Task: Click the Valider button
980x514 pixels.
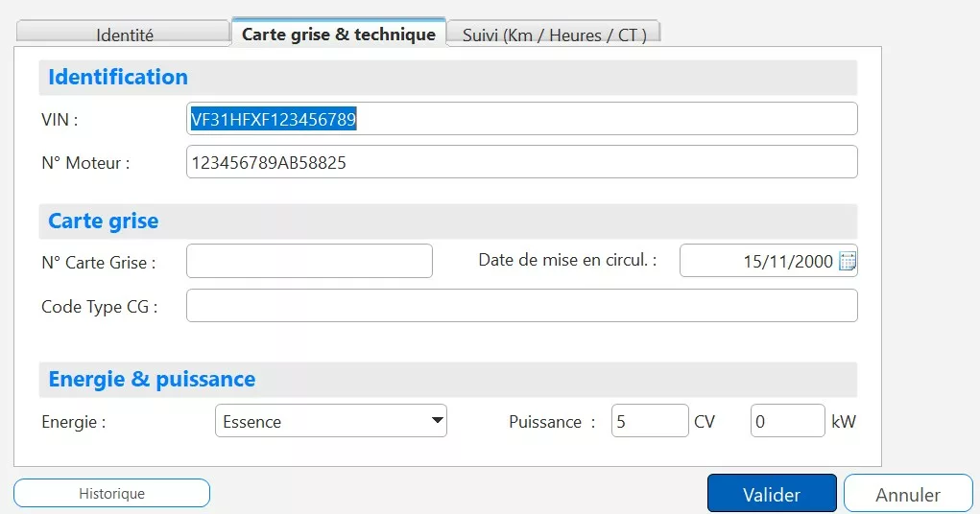Action: tap(772, 494)
